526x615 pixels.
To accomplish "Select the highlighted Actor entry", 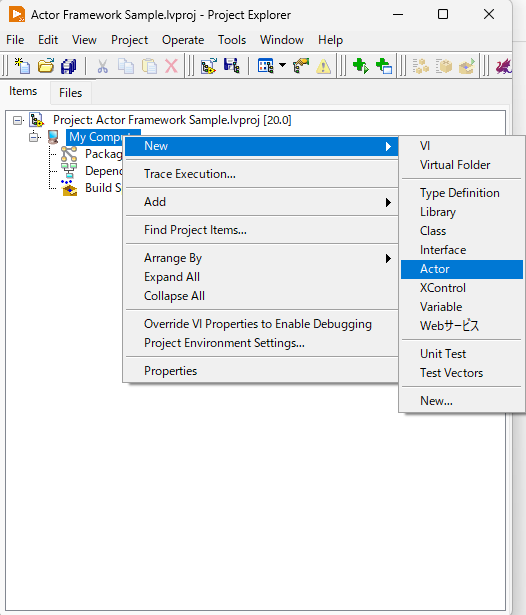I will point(462,269).
